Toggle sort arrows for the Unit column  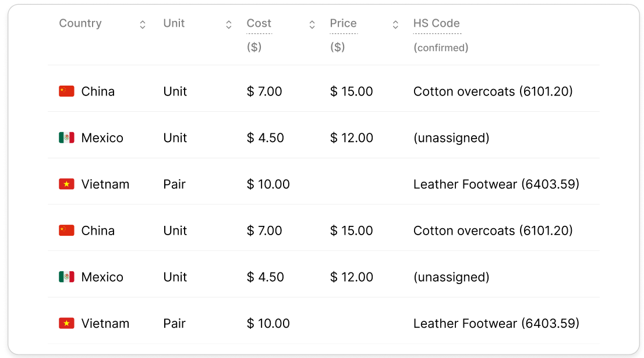pos(229,24)
